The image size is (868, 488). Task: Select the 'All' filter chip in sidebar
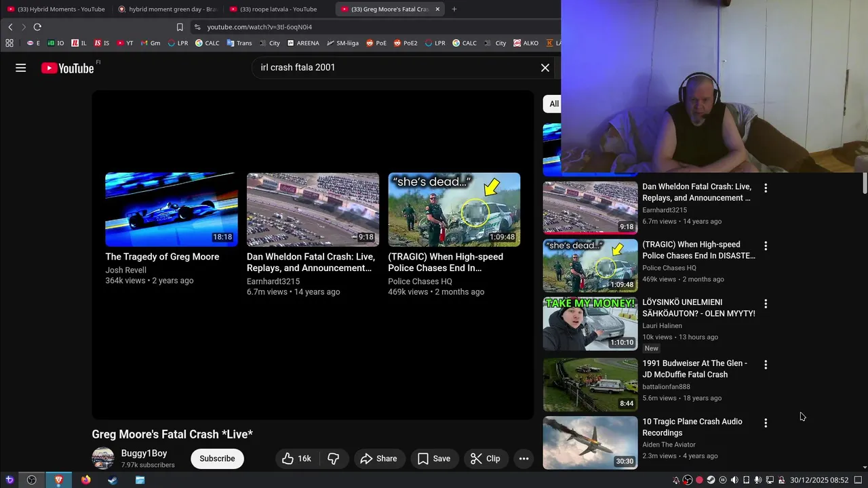click(552, 104)
